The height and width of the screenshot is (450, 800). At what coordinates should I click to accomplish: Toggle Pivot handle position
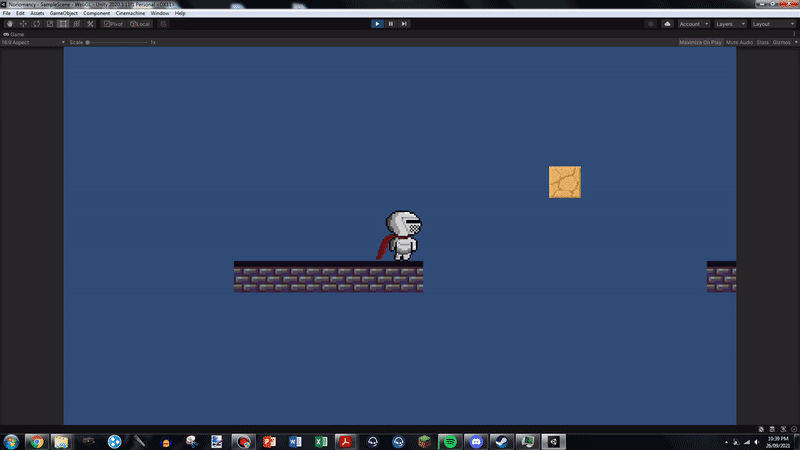(113, 24)
